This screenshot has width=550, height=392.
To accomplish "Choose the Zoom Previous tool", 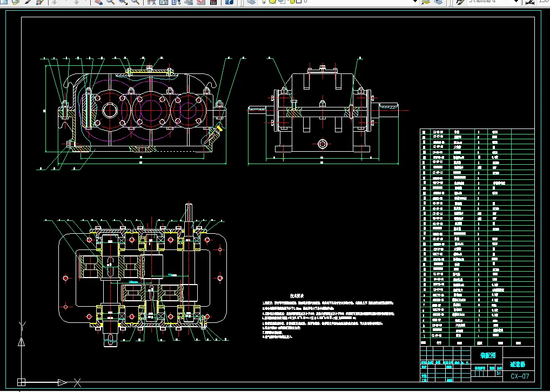I will click(x=135, y=2).
